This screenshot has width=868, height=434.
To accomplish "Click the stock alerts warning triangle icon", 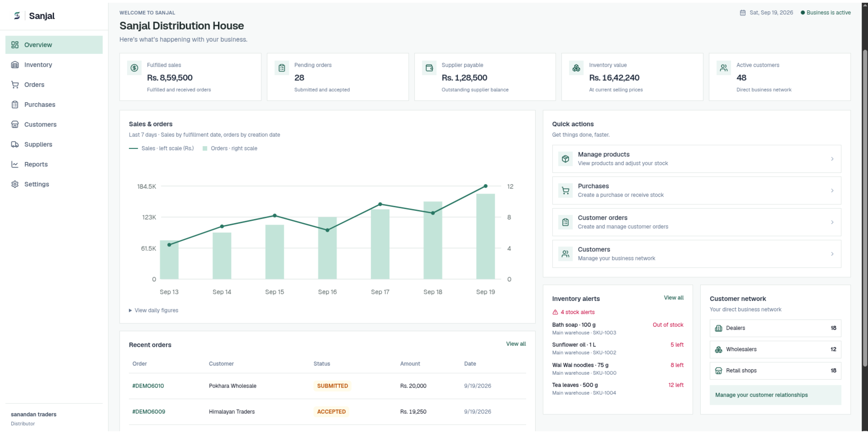I will click(555, 312).
